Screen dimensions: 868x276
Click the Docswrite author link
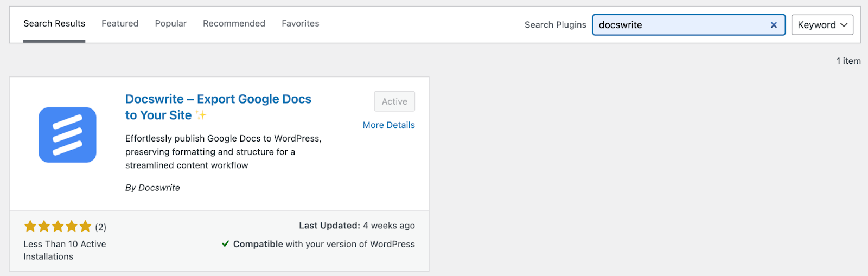coord(159,188)
